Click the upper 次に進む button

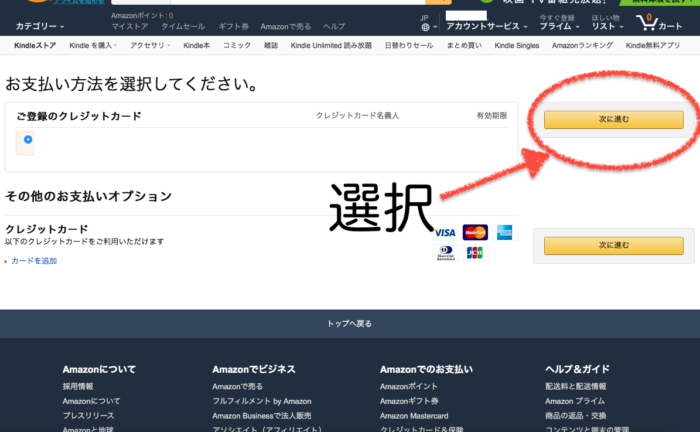pyautogui.click(x=613, y=120)
